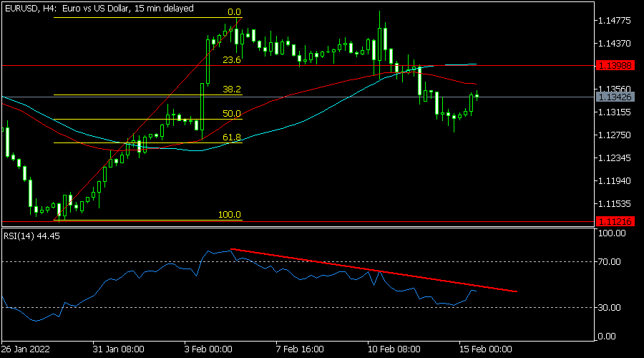Click the 10 Feb 08:00 time label
Screen dimensions: 644x358
coord(394,349)
